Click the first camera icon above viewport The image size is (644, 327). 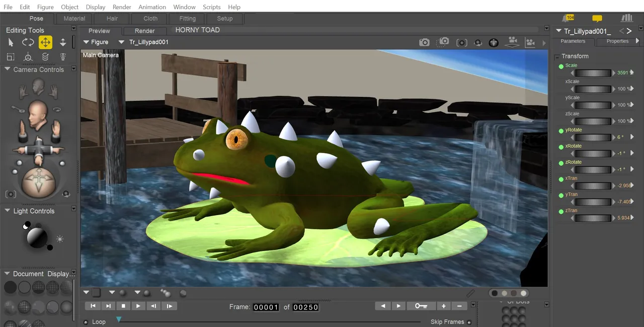pos(425,42)
